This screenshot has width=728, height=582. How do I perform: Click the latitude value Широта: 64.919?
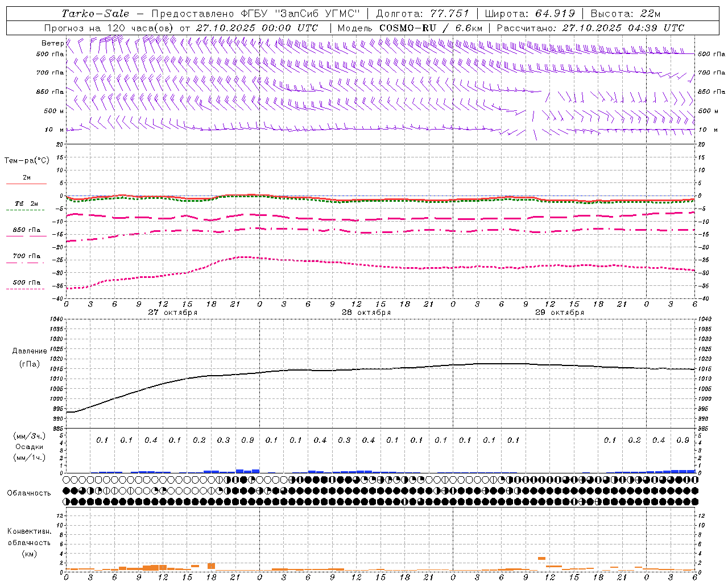coord(530,14)
